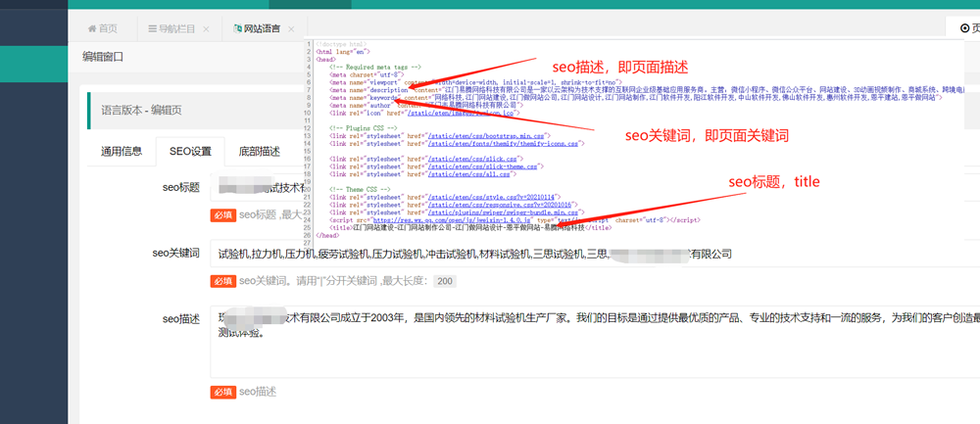Switch to the 首页 tab

pos(103,28)
